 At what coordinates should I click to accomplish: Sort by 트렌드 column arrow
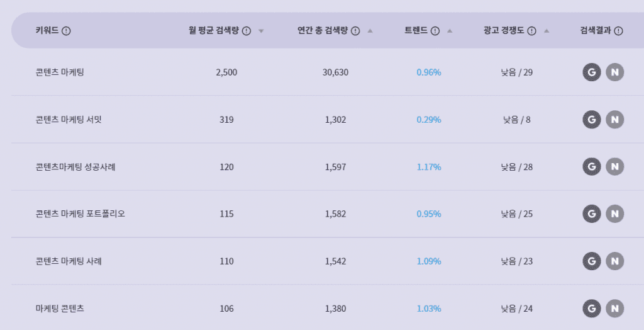pos(450,30)
